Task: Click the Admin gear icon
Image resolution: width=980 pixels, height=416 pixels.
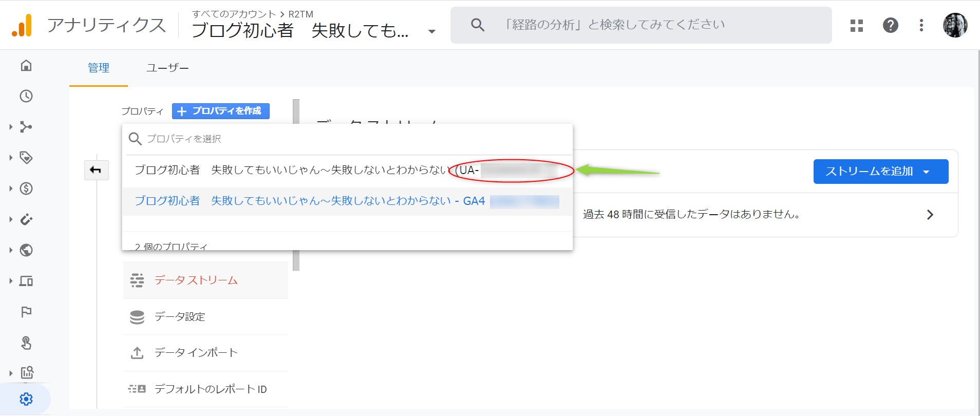Action: coord(26,399)
